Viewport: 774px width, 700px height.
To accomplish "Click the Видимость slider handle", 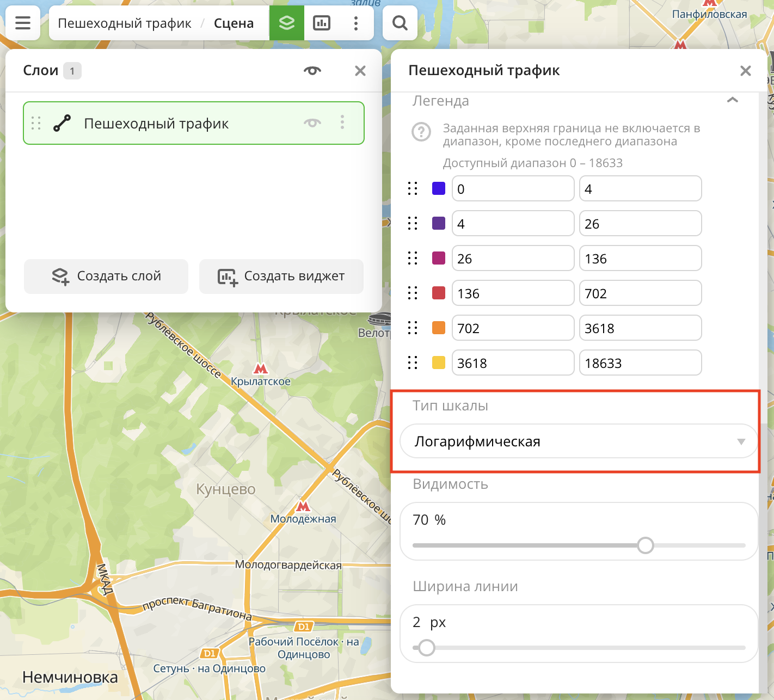I will [645, 545].
